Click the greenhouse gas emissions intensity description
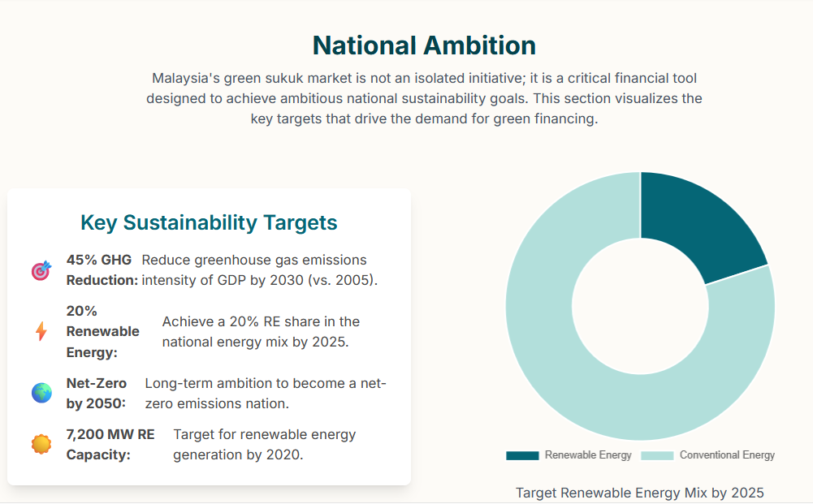Image resolution: width=813 pixels, height=504 pixels. [259, 269]
